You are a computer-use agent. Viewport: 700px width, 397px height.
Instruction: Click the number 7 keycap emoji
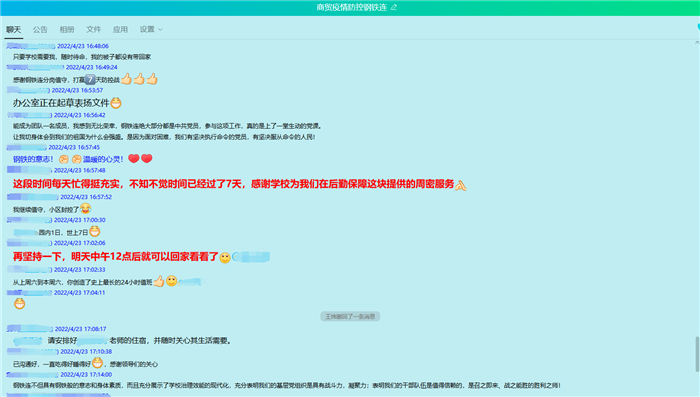click(x=90, y=79)
